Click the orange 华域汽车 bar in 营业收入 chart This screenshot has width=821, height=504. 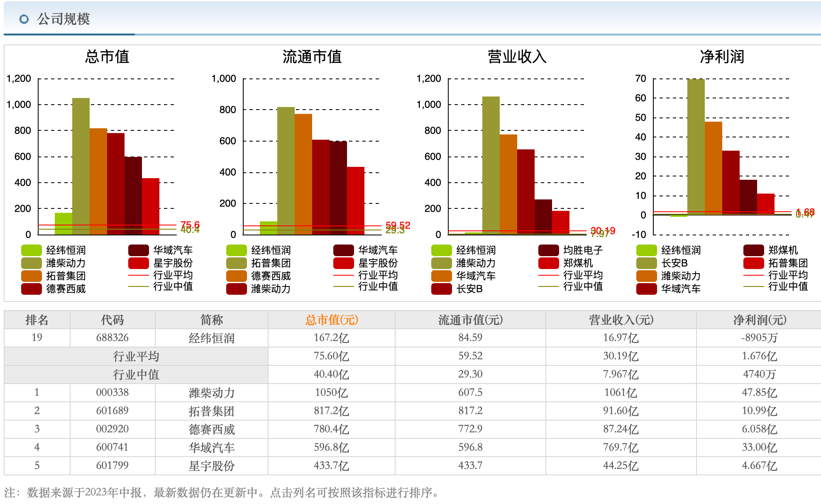508,184
